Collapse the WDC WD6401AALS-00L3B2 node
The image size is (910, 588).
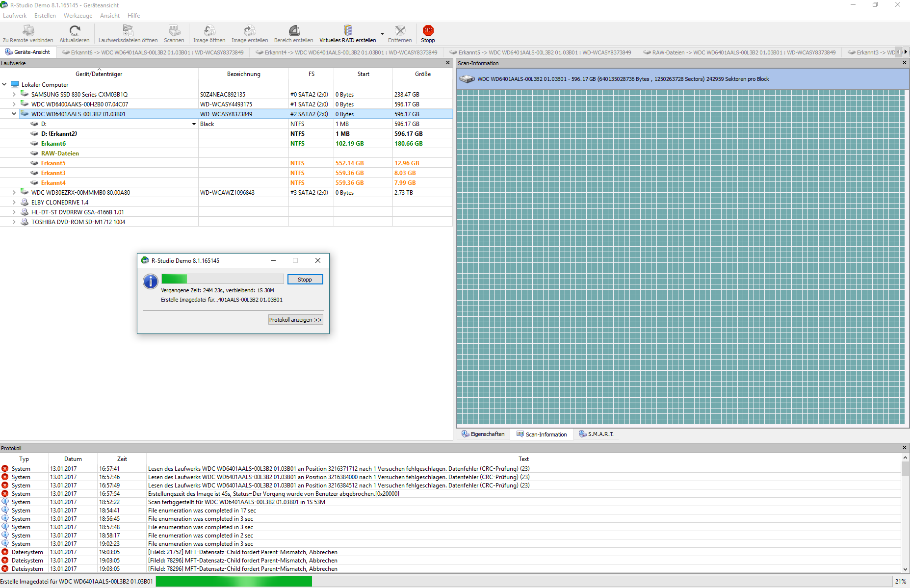coord(14,114)
